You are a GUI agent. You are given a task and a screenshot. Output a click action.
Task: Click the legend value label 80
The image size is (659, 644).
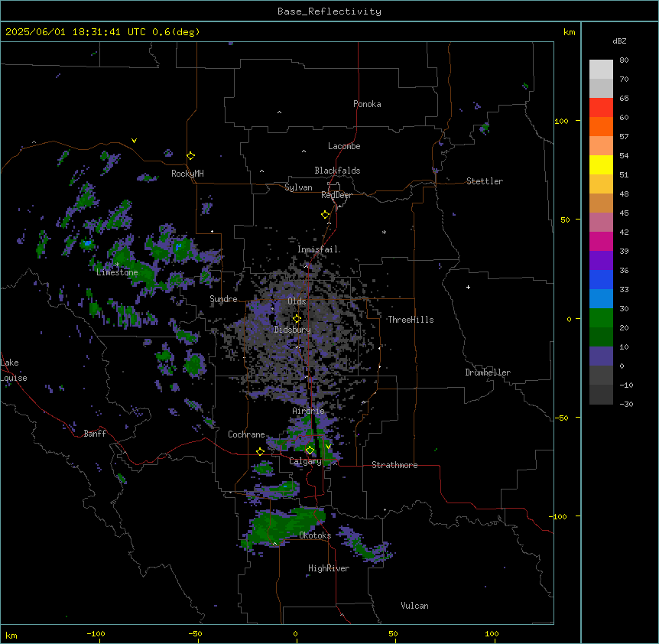click(624, 60)
